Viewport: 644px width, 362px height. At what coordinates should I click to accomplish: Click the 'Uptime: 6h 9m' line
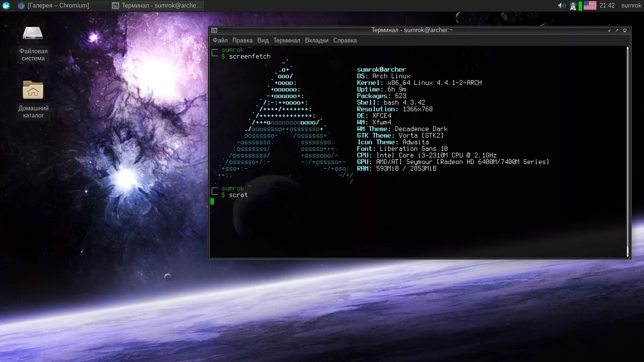click(x=381, y=90)
